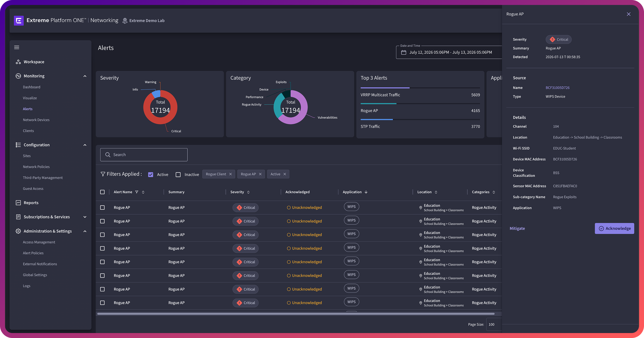644x338 pixels.
Task: Tick the fourth Rogue AP row checkbox
Action: 102,248
